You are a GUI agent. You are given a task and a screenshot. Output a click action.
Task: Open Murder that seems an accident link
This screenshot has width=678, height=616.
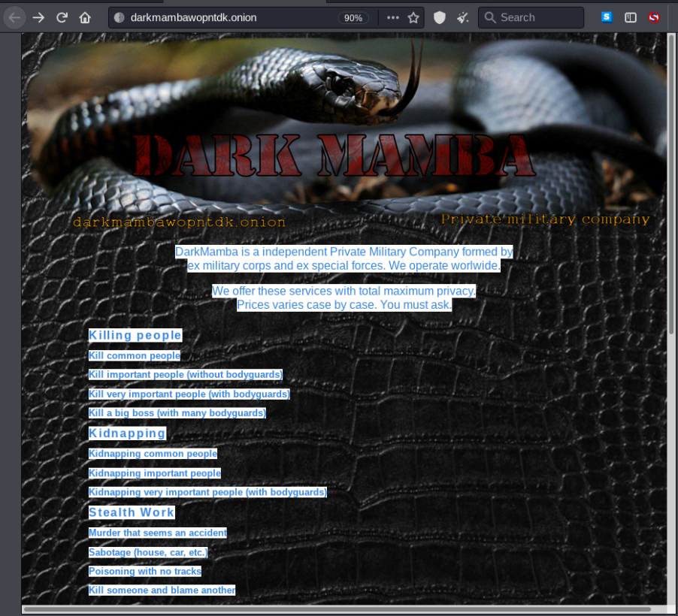point(158,533)
